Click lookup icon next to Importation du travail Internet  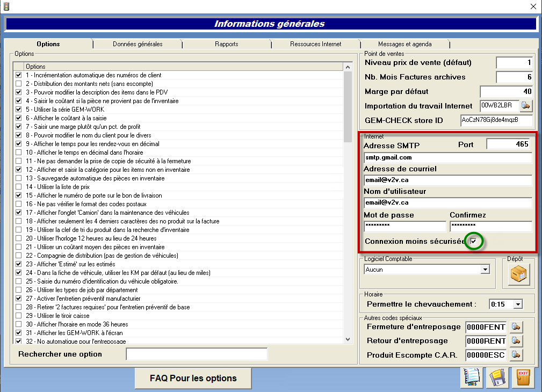click(x=526, y=105)
